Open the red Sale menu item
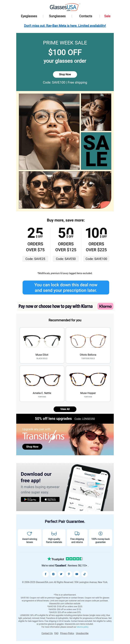 [107, 16]
